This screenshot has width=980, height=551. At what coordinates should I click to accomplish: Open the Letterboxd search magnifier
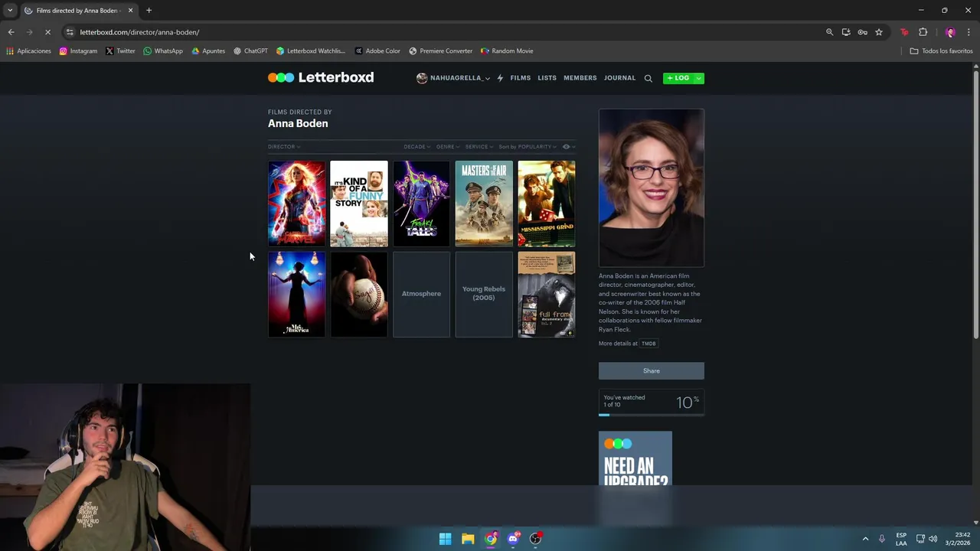click(648, 78)
